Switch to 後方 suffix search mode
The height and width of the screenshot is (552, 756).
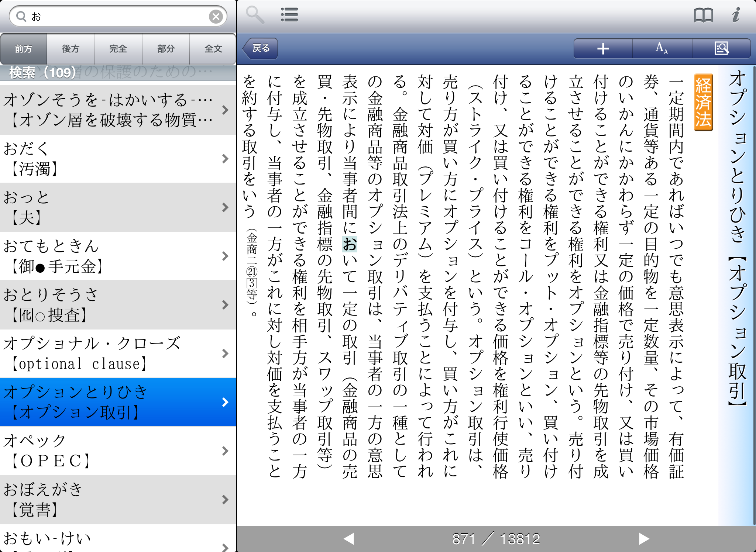pos(71,49)
